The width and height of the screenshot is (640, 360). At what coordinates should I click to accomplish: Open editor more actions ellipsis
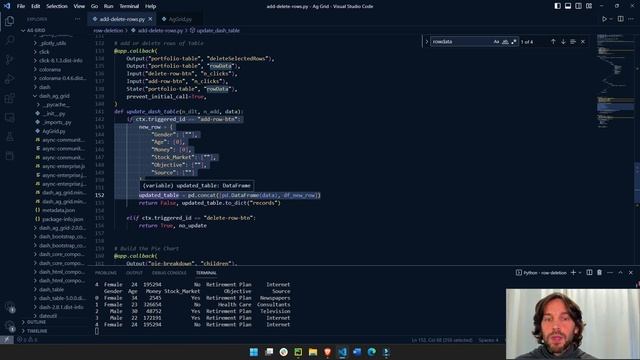point(631,19)
